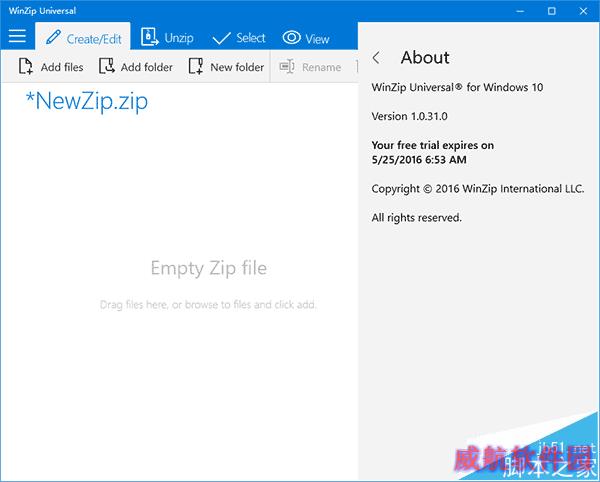Click the Add files icon

pos(26,66)
